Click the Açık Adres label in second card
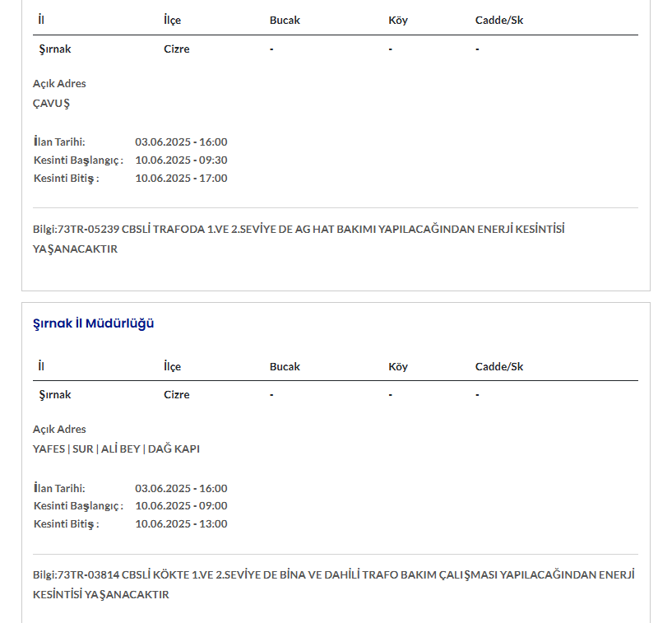Image resolution: width=672 pixels, height=623 pixels. click(x=59, y=430)
